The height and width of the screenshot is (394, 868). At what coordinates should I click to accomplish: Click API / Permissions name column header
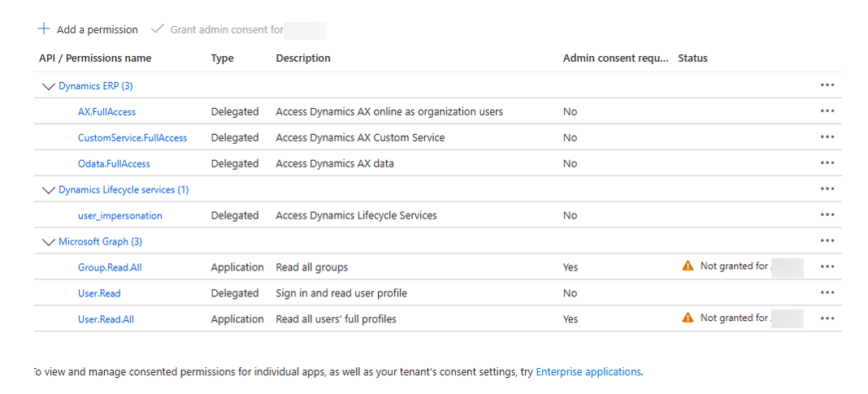pyautogui.click(x=95, y=58)
